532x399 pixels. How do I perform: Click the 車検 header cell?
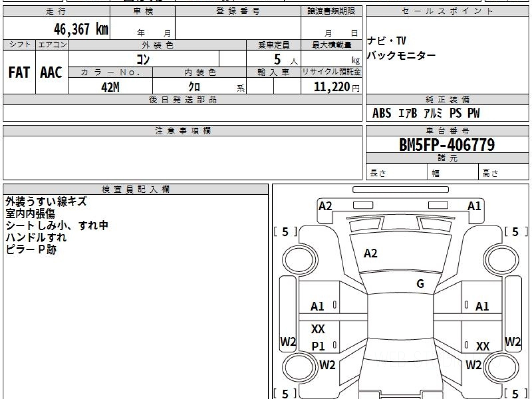(143, 12)
